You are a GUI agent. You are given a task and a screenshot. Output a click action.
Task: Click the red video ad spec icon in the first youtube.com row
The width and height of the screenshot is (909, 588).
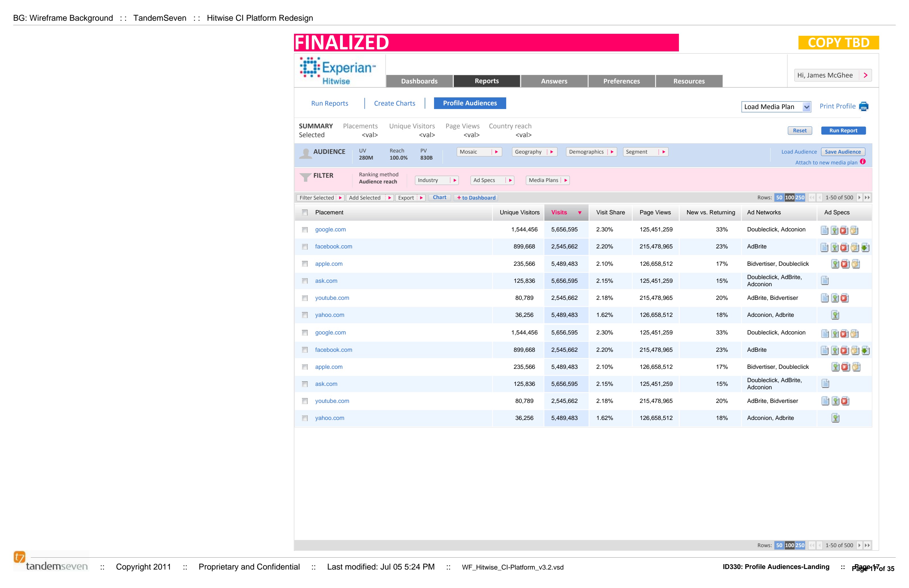click(845, 298)
